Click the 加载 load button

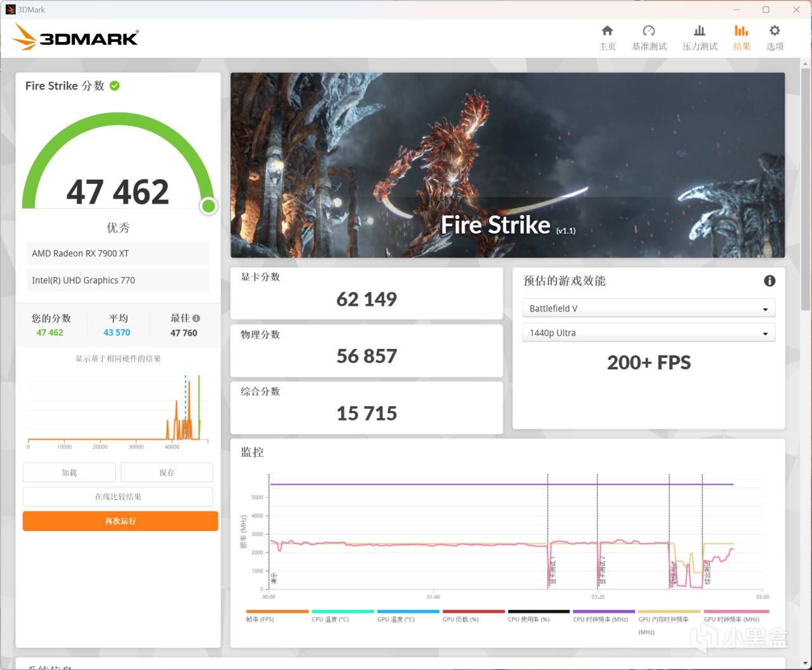(69, 472)
